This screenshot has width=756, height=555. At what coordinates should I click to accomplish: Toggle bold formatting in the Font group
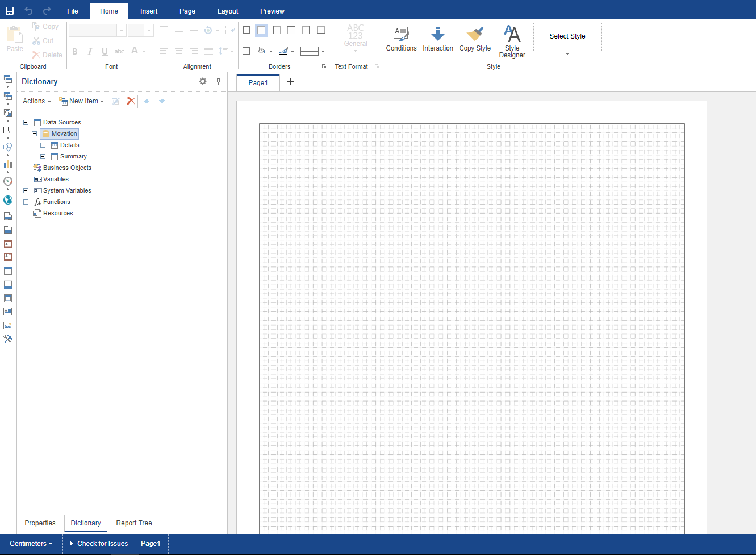click(x=74, y=51)
